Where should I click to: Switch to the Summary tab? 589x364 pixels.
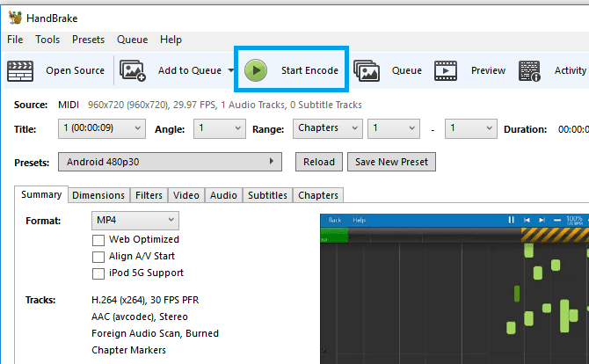[41, 194]
